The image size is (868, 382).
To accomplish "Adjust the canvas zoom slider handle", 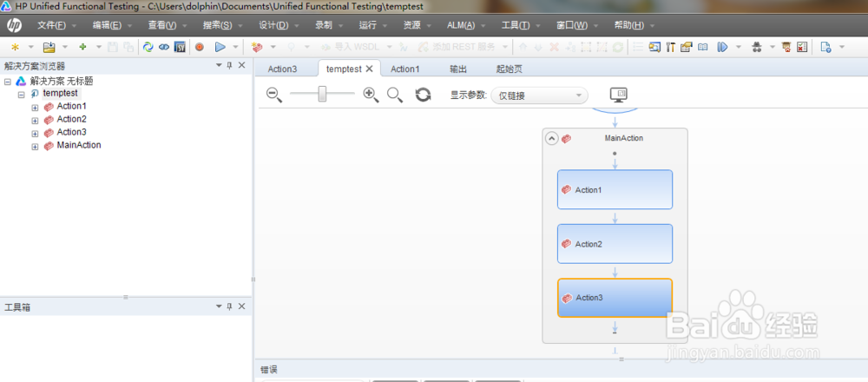I will [x=322, y=95].
